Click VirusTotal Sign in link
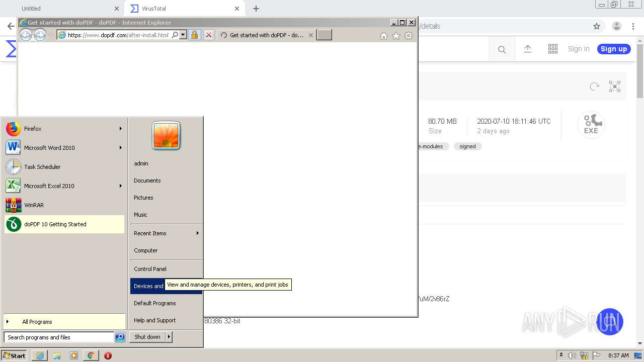Viewport: 644px width, 362px height. (x=579, y=49)
